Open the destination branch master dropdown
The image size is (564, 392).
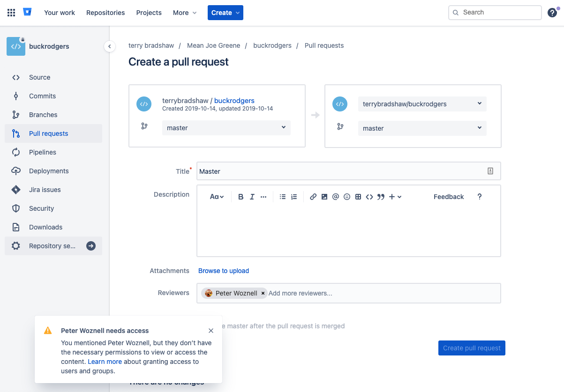point(422,128)
